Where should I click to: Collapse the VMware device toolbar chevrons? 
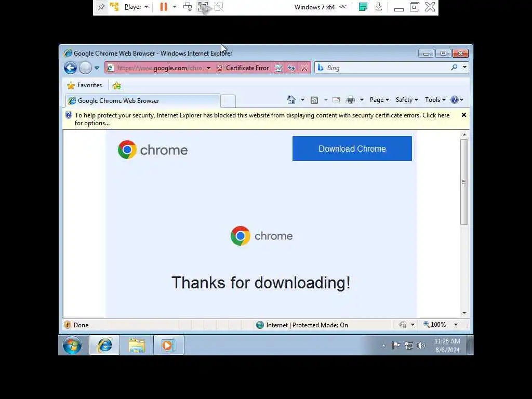point(343,7)
